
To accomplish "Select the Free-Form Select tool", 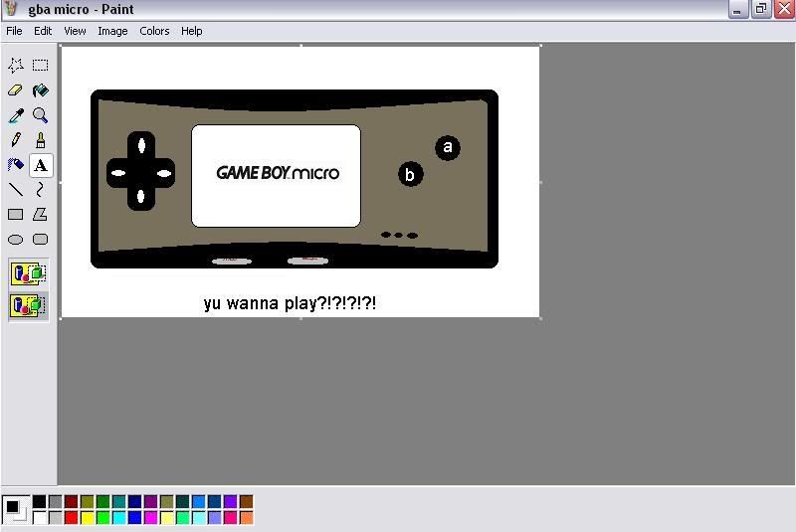I will click(16, 66).
